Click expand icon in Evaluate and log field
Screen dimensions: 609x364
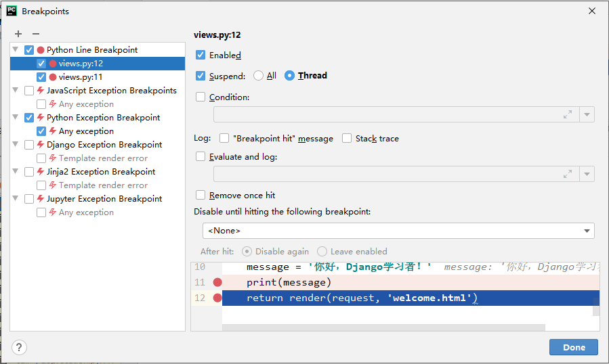[568, 174]
